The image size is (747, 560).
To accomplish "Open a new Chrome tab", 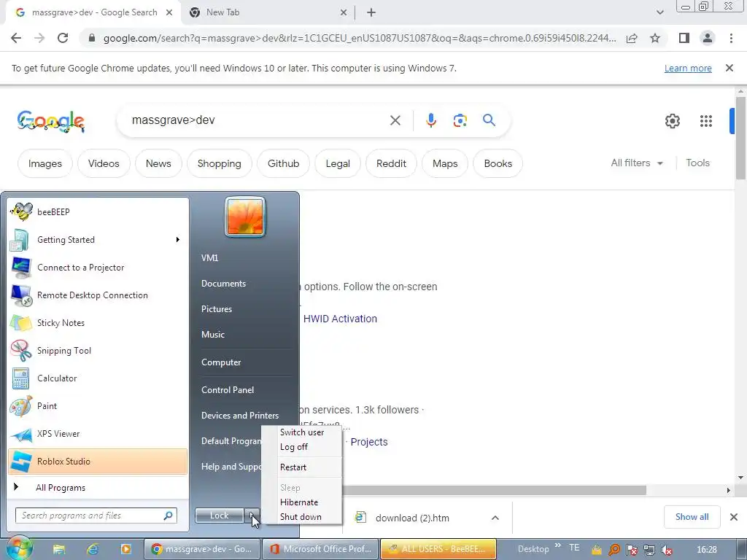I will (371, 13).
